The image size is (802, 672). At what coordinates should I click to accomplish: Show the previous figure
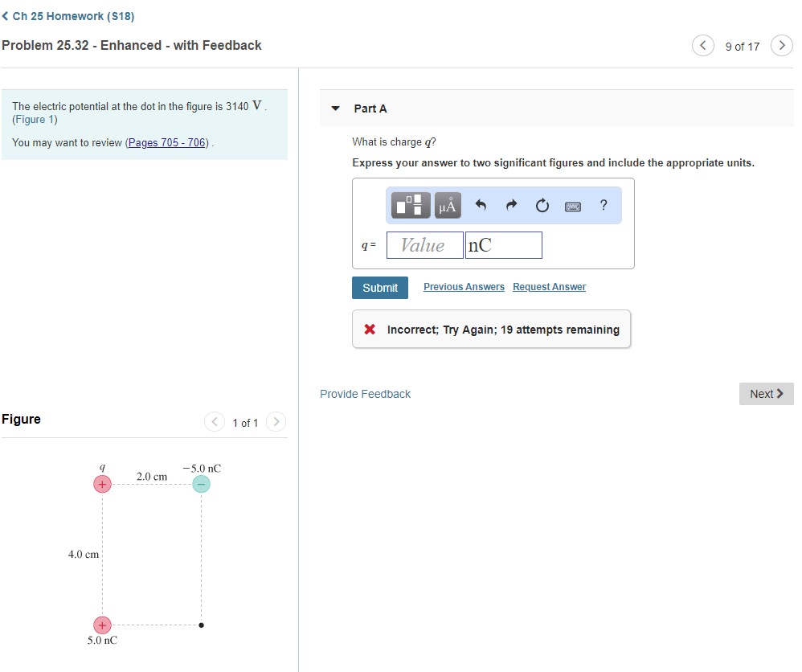point(215,422)
